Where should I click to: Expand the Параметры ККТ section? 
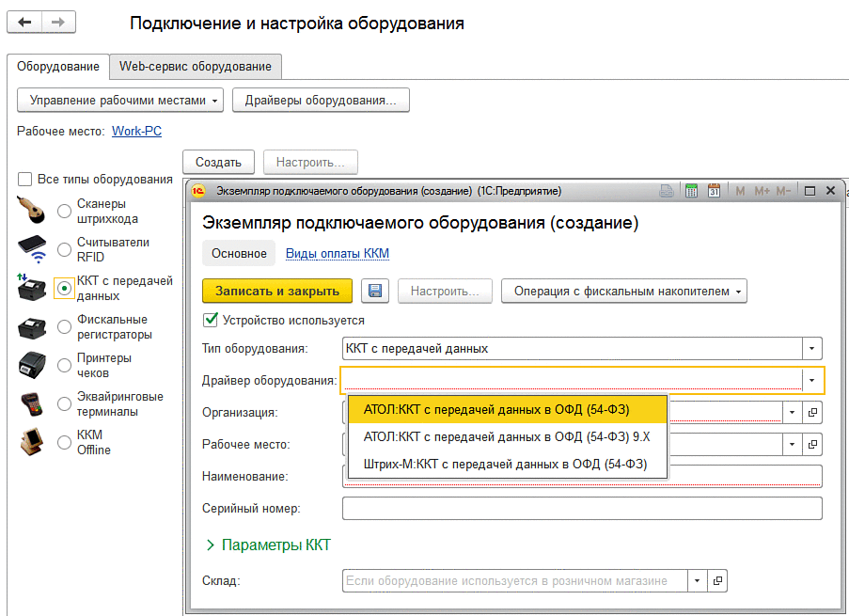coord(269,545)
